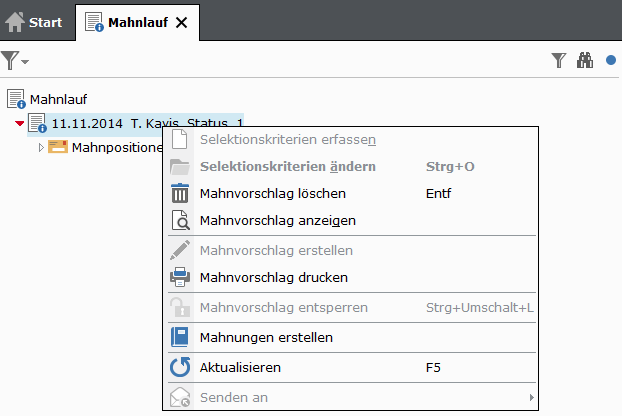Expand the Mahnpositionen tree node
Image resolution: width=622 pixels, height=416 pixels.
point(41,147)
